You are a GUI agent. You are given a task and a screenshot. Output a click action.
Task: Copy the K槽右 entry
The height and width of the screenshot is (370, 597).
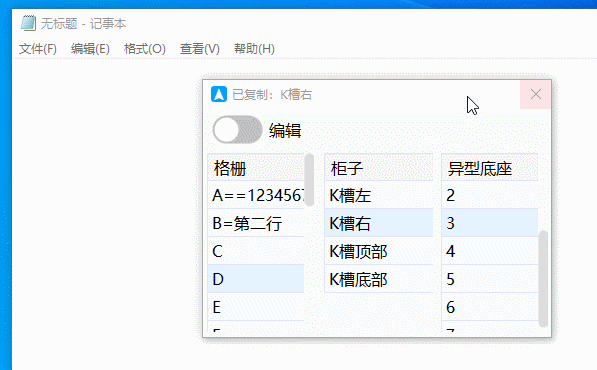[x=378, y=223]
